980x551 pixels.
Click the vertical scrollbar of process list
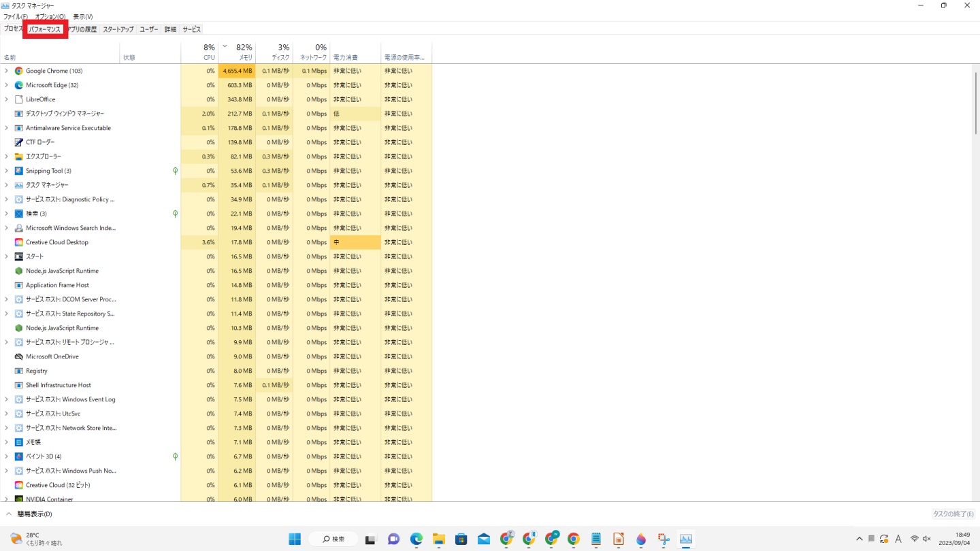(975, 102)
